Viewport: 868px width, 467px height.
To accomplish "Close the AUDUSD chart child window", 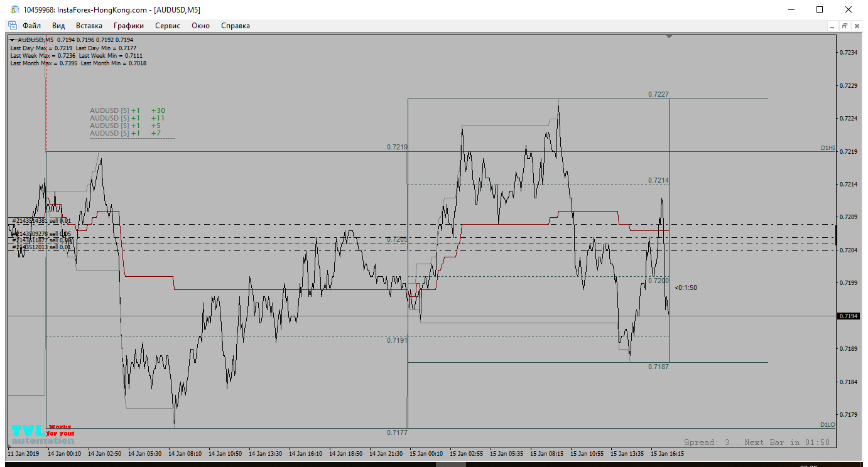I will point(857,26).
